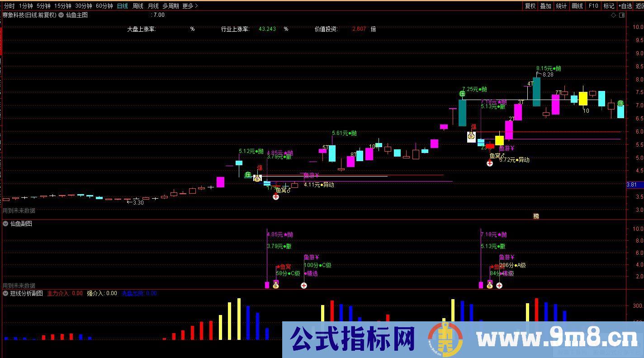The width and height of the screenshot is (644, 358).
Task: Switch to the 月线 monthly tab
Action: click(x=153, y=6)
